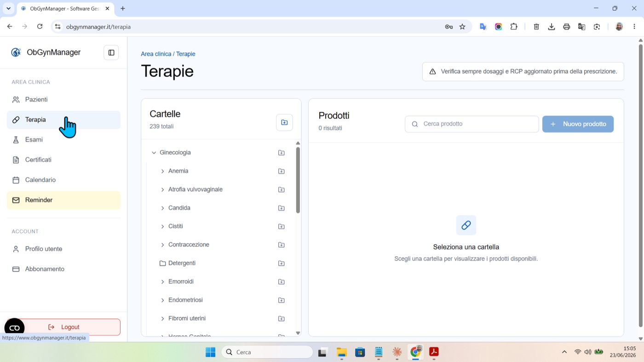644x362 pixels.
Task: Follow the Area clinica breadcrumb link
Action: click(156, 54)
